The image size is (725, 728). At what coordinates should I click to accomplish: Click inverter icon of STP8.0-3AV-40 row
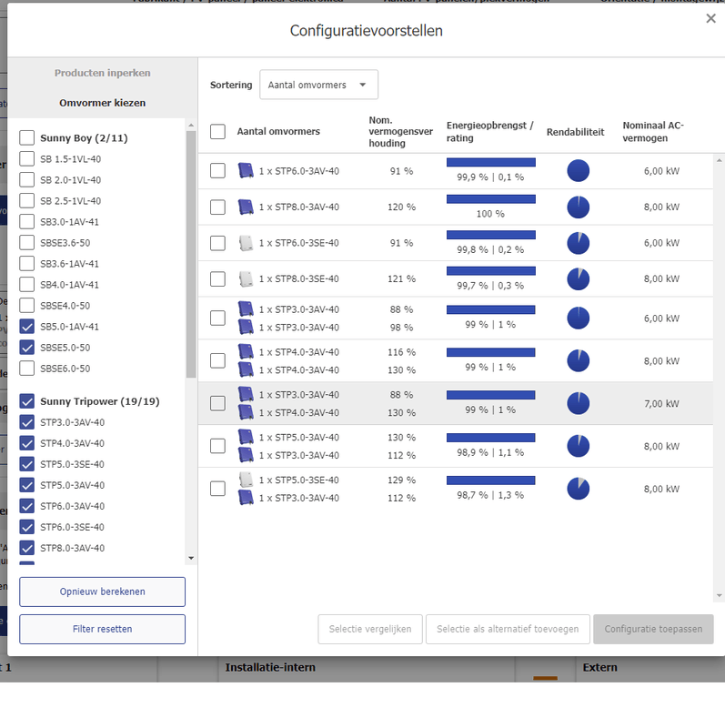click(x=246, y=207)
